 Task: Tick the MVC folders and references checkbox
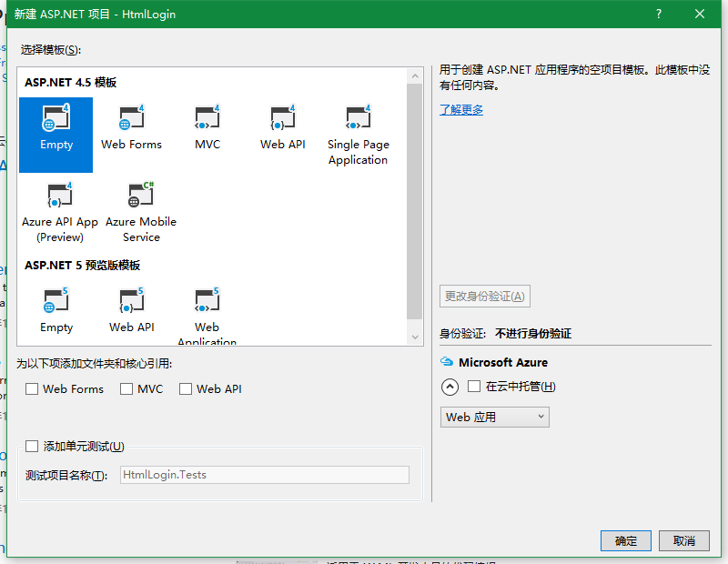pyautogui.click(x=126, y=389)
